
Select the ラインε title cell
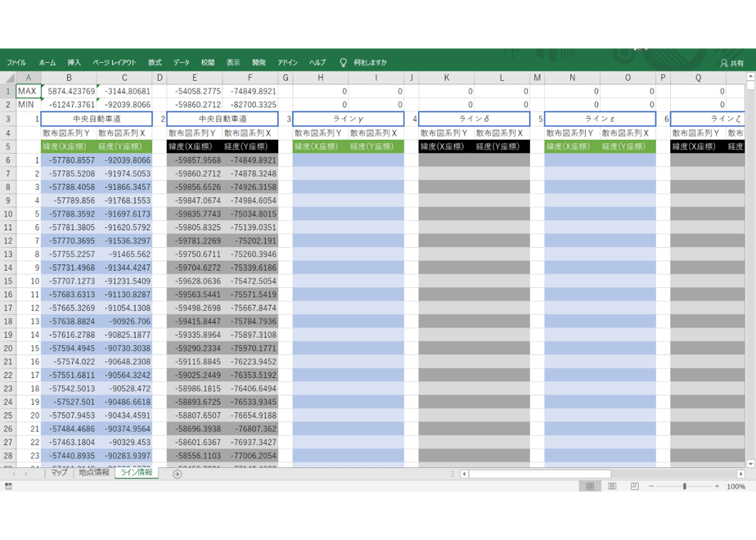tap(600, 119)
